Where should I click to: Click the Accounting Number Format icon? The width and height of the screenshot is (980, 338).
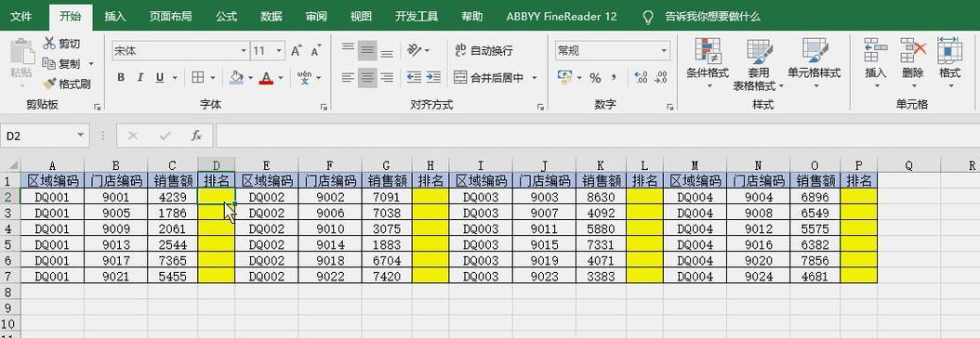pyautogui.click(x=565, y=78)
